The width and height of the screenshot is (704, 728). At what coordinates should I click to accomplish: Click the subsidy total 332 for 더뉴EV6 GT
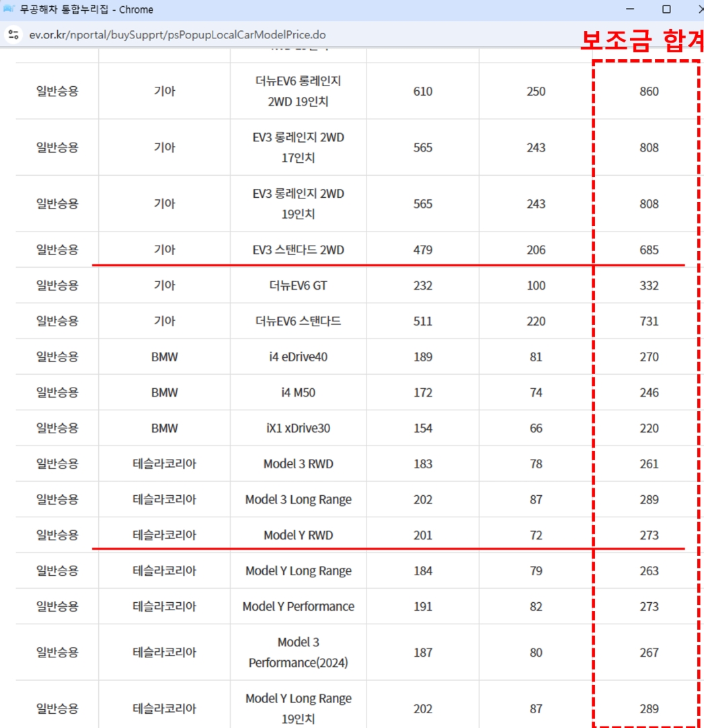[649, 285]
